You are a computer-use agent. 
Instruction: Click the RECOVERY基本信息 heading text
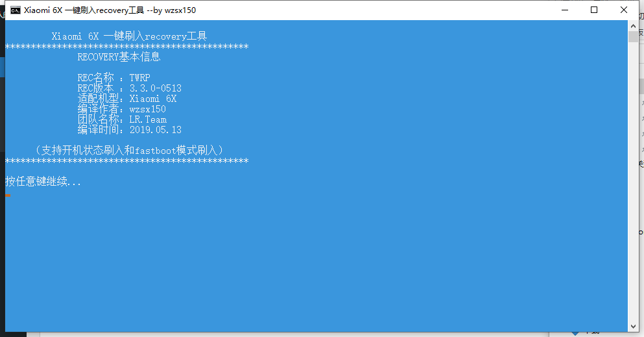coord(119,56)
